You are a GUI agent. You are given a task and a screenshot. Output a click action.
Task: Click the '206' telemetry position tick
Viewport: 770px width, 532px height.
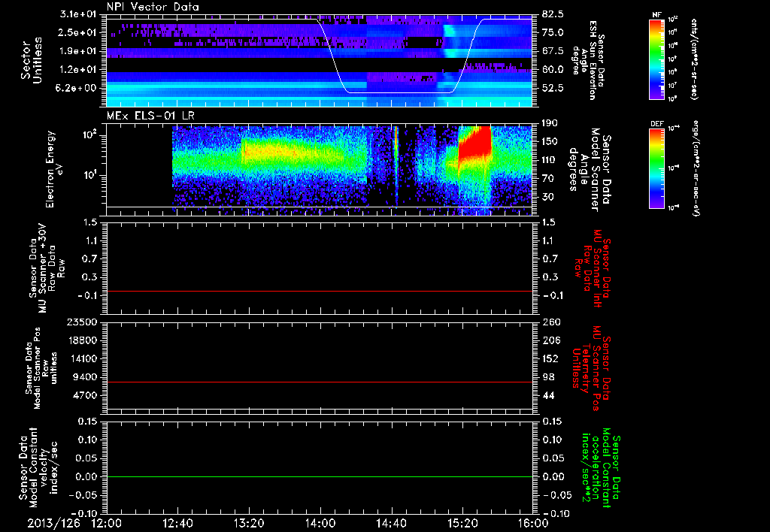tap(550, 340)
